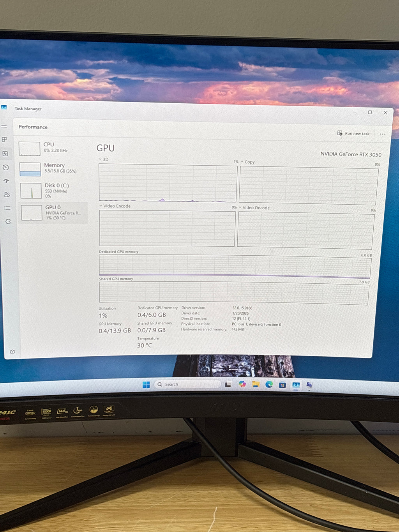
Task: Click the DirectX version 12 (FL 12.1)
Action: point(241,319)
